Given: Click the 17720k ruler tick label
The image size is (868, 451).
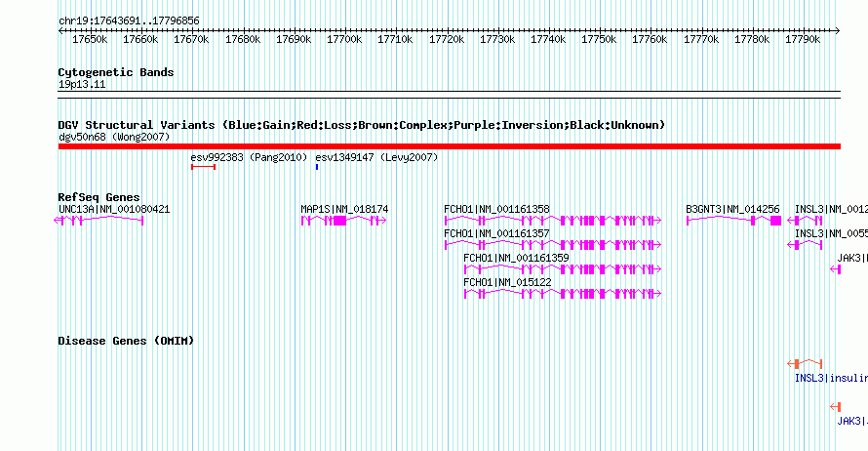Looking at the screenshot, I should [x=446, y=39].
